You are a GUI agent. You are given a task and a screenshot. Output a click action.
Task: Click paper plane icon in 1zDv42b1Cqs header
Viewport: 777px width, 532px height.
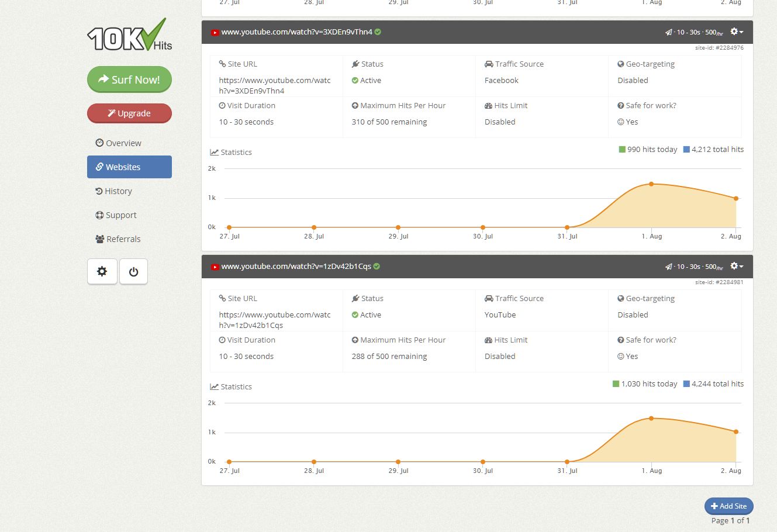(669, 267)
